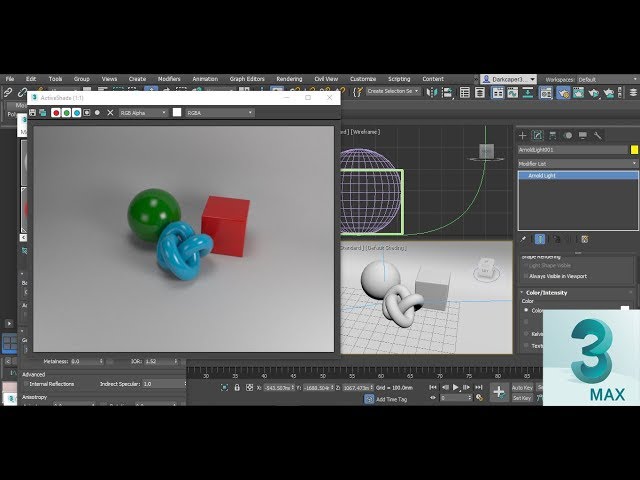Toggle Show End Result icon
The width and height of the screenshot is (640, 480).
(540, 239)
